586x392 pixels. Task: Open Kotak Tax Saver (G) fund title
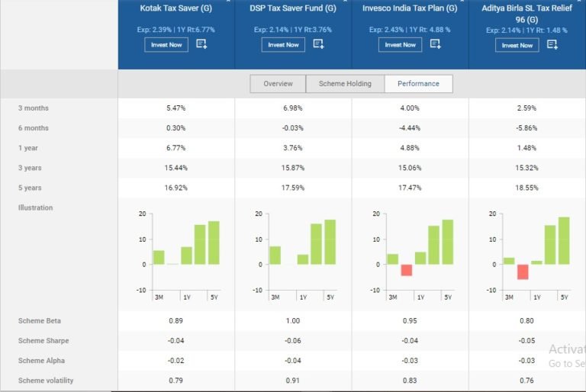click(x=176, y=8)
